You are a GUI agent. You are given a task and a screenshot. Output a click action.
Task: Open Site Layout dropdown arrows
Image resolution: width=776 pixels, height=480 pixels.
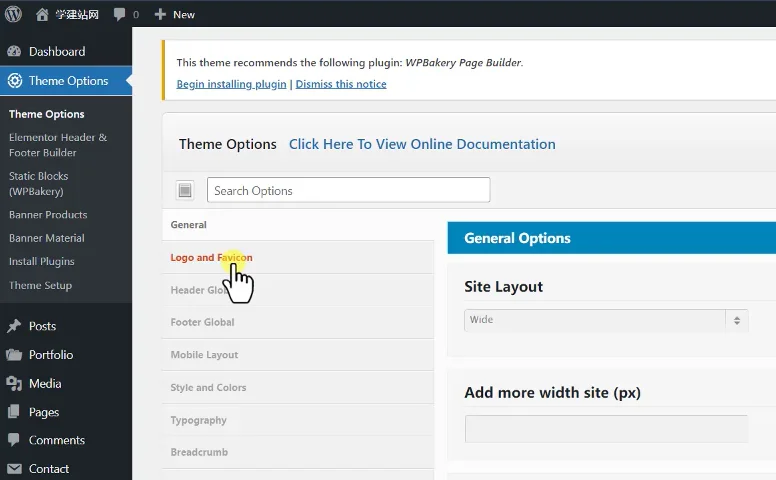pos(737,320)
